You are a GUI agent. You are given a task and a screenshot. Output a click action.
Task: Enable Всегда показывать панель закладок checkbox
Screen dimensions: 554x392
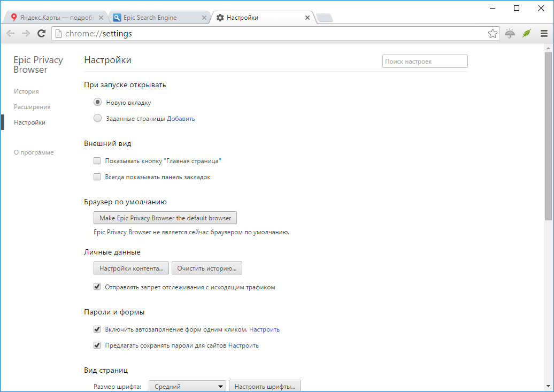(97, 176)
